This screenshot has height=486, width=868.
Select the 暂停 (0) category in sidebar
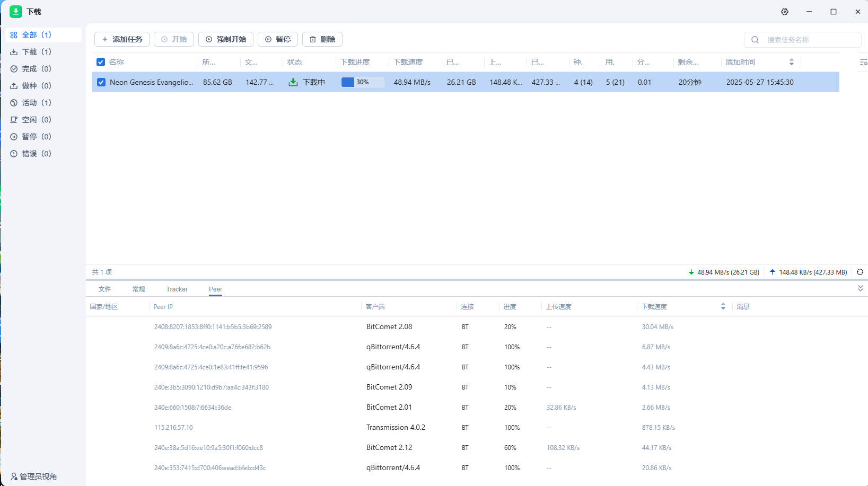(x=43, y=137)
